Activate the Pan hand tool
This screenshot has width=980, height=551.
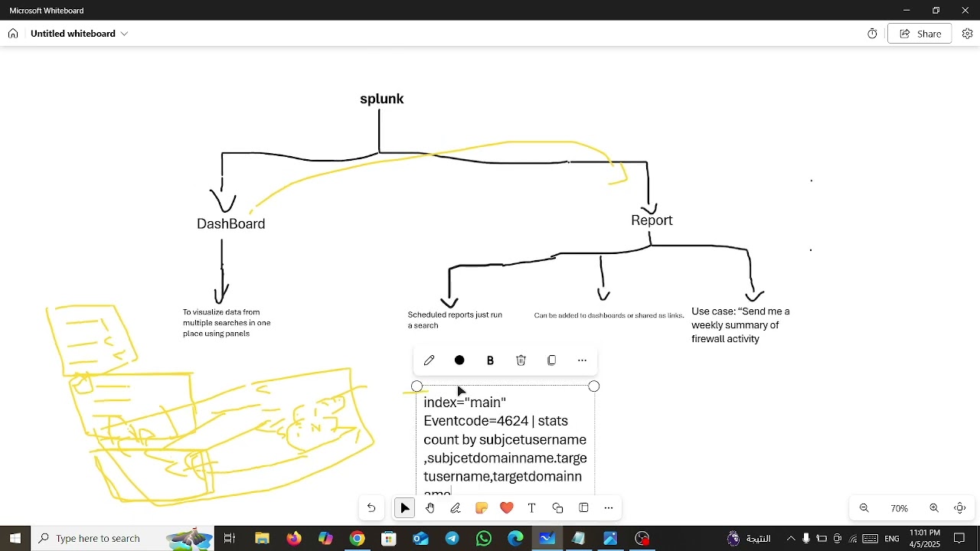(430, 508)
